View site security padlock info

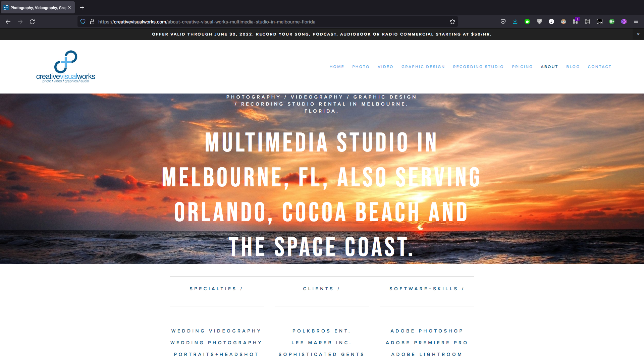92,22
